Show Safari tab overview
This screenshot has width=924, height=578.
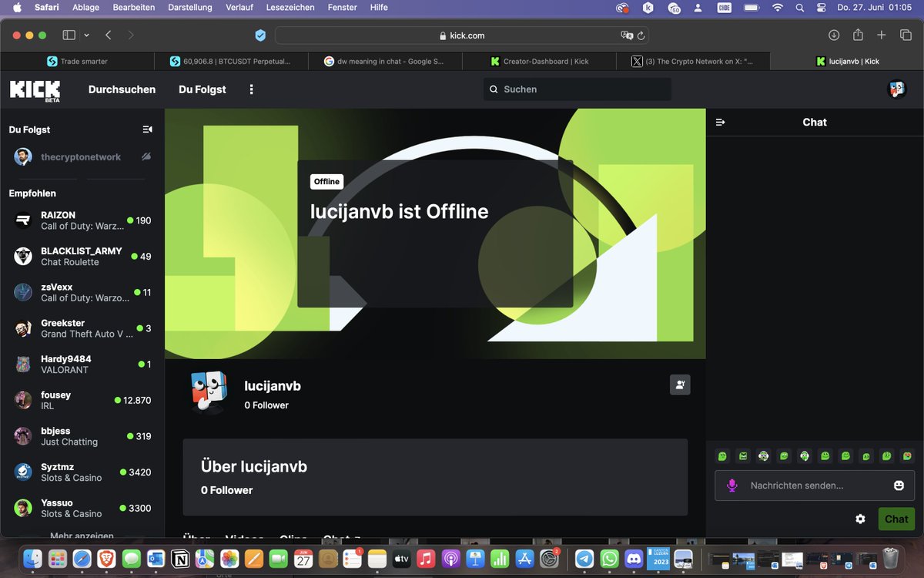(906, 35)
